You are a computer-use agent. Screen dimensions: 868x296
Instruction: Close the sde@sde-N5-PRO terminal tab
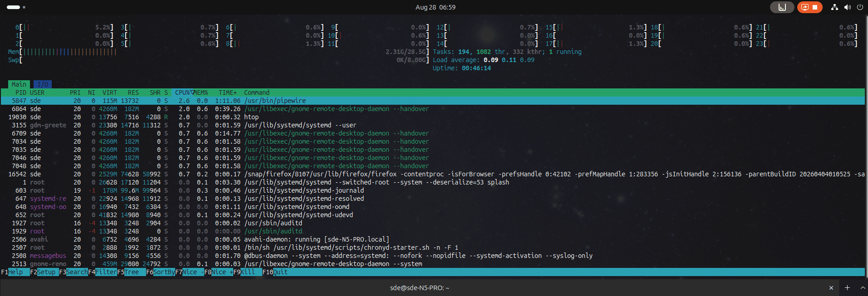(x=831, y=288)
